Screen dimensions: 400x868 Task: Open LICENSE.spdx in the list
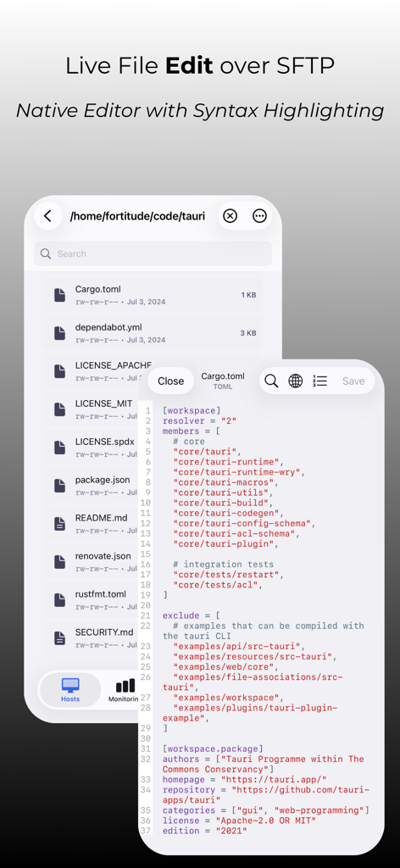pos(92,448)
